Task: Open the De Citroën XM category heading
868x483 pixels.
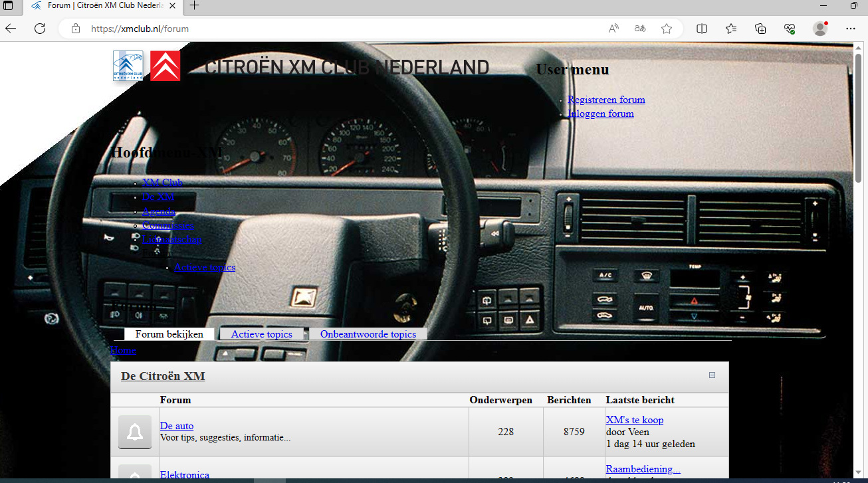Action: (x=163, y=376)
